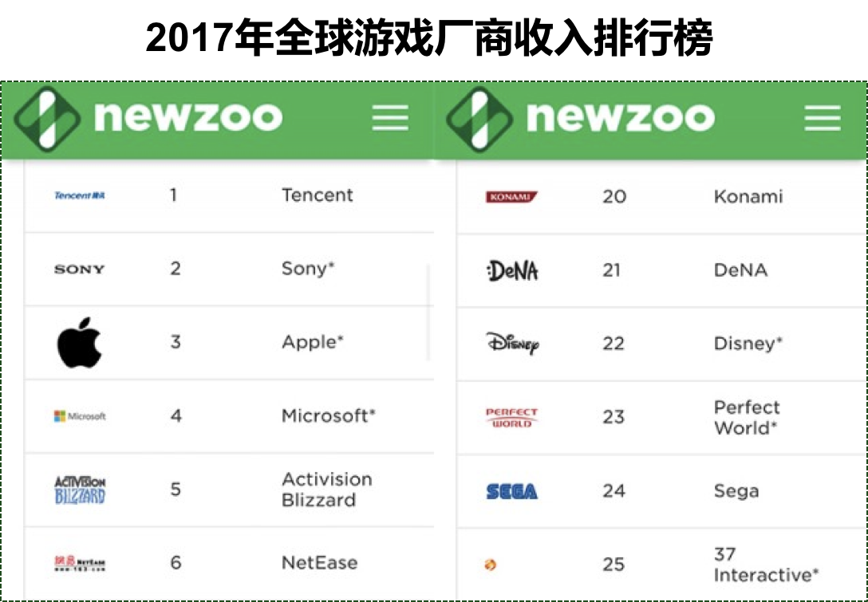Click the Konami red logo
Viewport: 868px width, 602px height.
511,196
